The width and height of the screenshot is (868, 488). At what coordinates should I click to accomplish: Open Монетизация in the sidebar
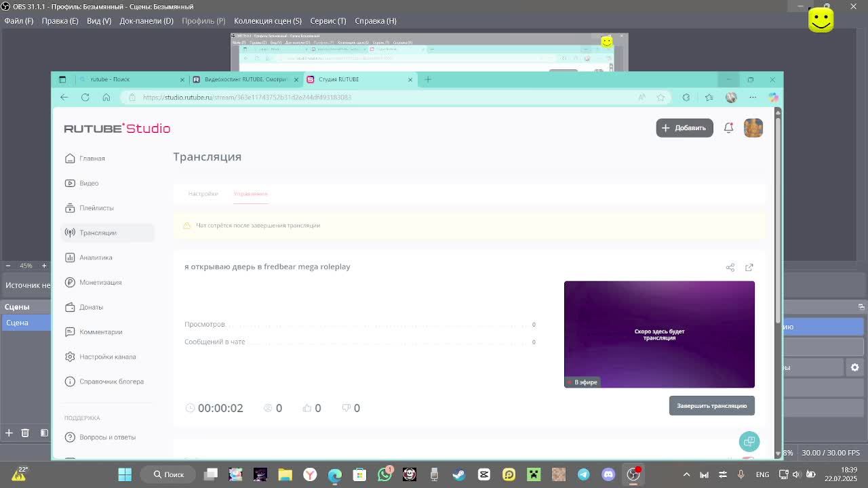(93, 282)
